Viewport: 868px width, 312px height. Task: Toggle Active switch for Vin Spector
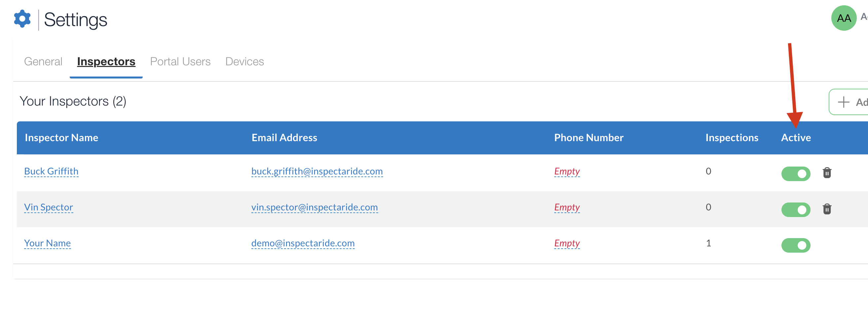(x=796, y=210)
